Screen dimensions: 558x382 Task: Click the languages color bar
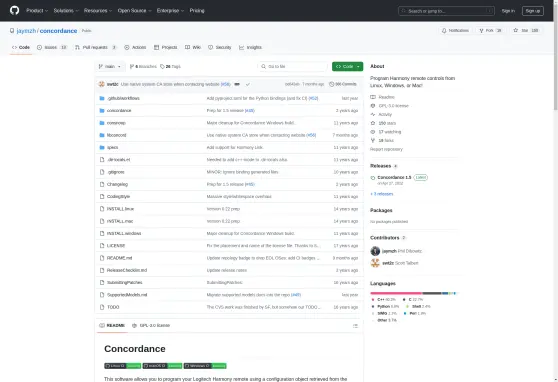[413, 293]
